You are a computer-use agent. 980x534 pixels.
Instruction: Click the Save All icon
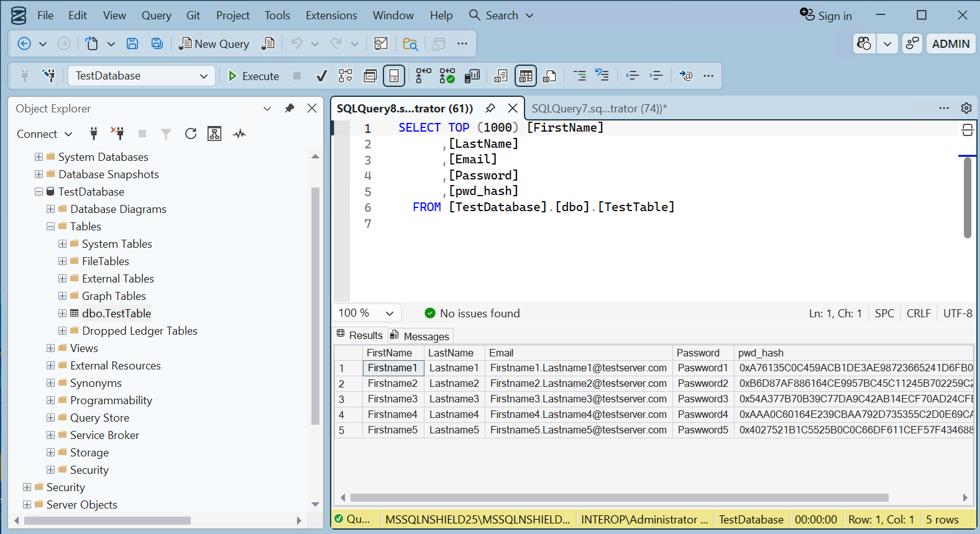coord(157,43)
